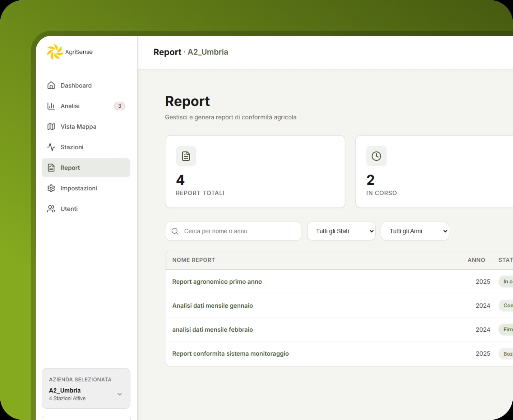Click the Vista Mappa map icon
The width and height of the screenshot is (513, 420).
pyautogui.click(x=51, y=127)
